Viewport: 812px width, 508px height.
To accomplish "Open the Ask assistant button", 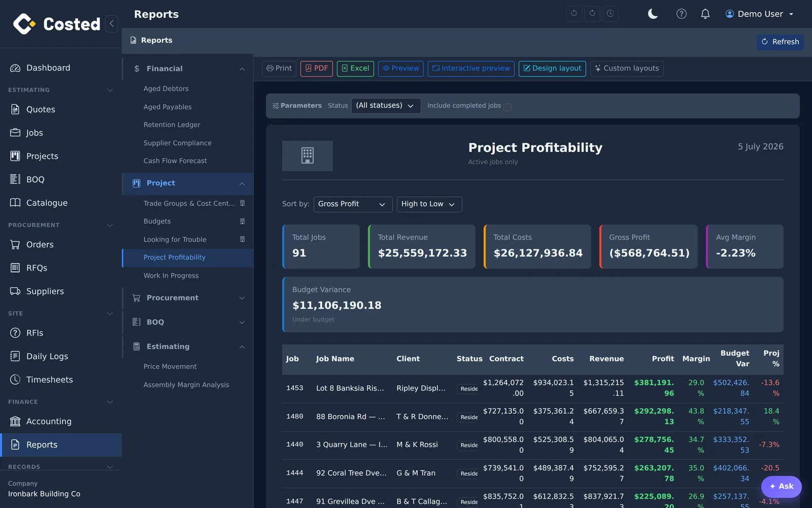I will click(x=781, y=487).
